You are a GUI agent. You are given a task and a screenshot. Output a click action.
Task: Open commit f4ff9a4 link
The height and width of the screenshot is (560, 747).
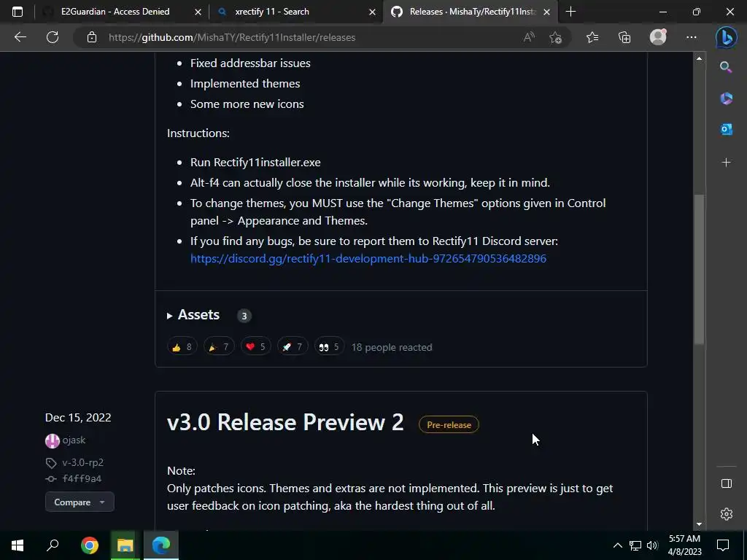(82, 478)
